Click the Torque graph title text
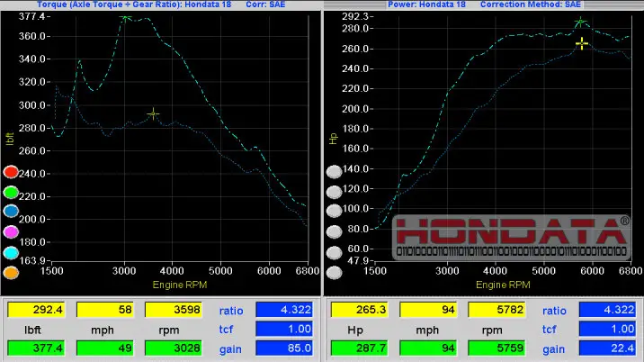Screen dimensions: 644x362 coord(134,5)
